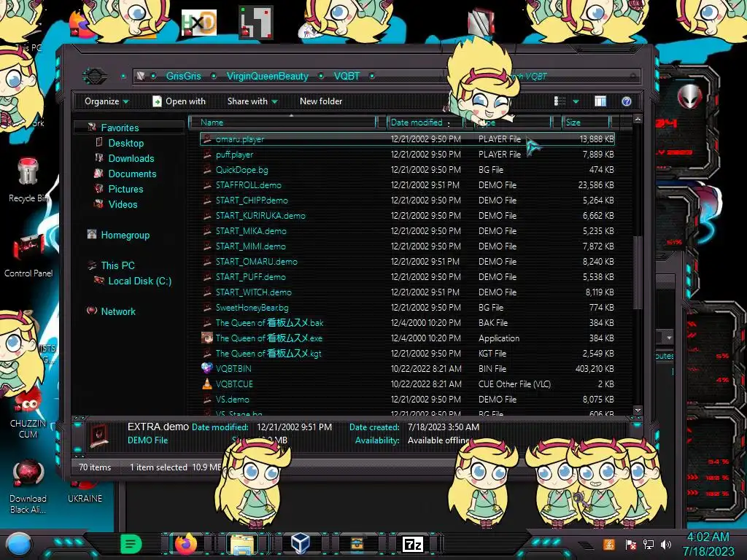Open Local Disk (C:) in sidebar
747x560 pixels.
point(139,281)
